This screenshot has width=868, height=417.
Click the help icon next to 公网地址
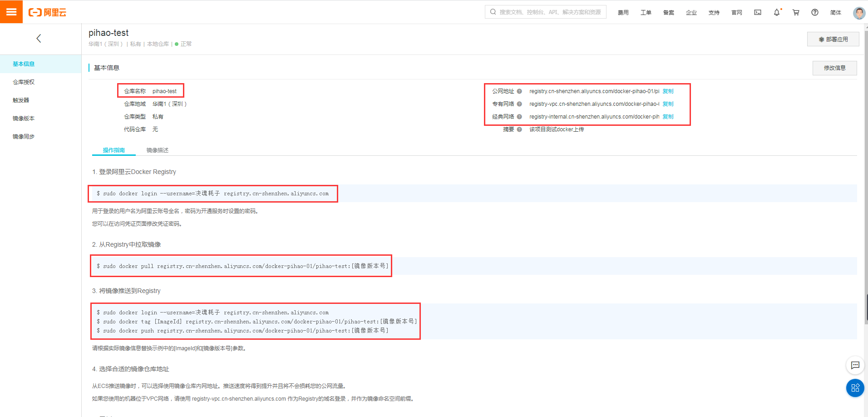click(519, 91)
